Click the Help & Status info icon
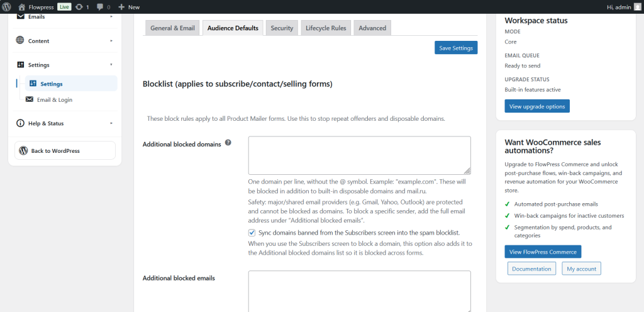The height and width of the screenshot is (312, 644). tap(20, 123)
